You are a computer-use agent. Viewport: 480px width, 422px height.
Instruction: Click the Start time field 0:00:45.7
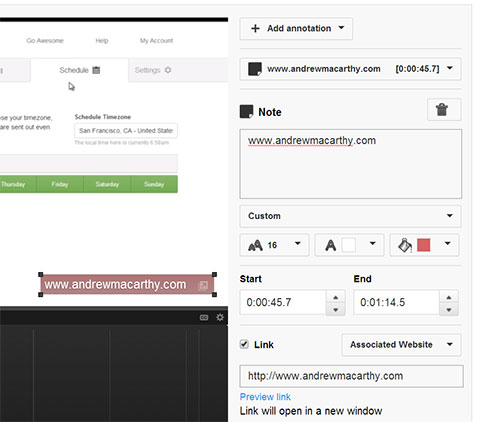click(x=283, y=302)
